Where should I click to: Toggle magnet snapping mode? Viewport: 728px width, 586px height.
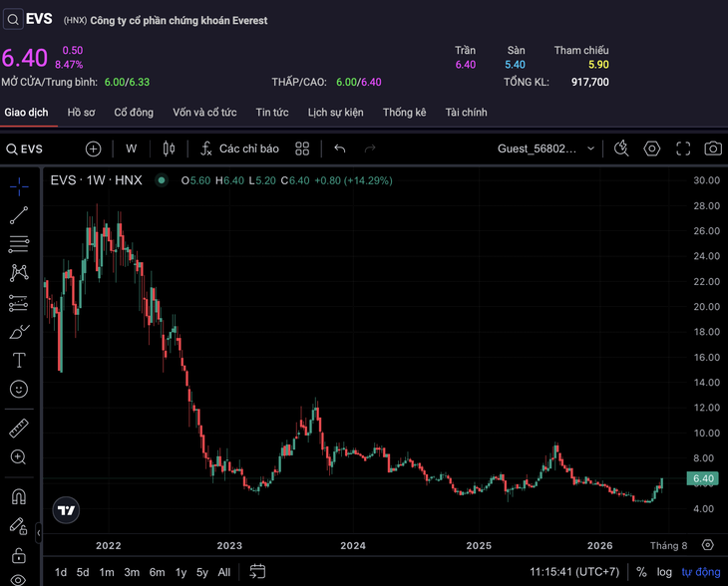(x=19, y=497)
